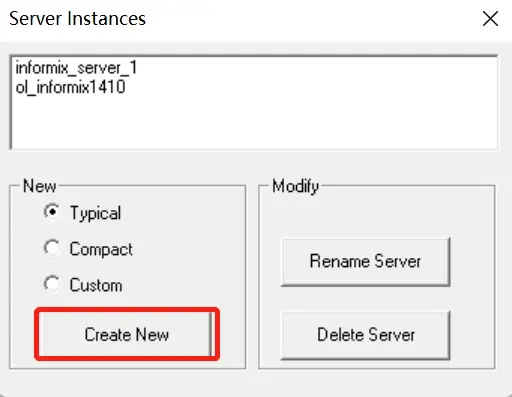Click the Server Instances title text
Viewport: 512px width, 397px height.
(77, 18)
